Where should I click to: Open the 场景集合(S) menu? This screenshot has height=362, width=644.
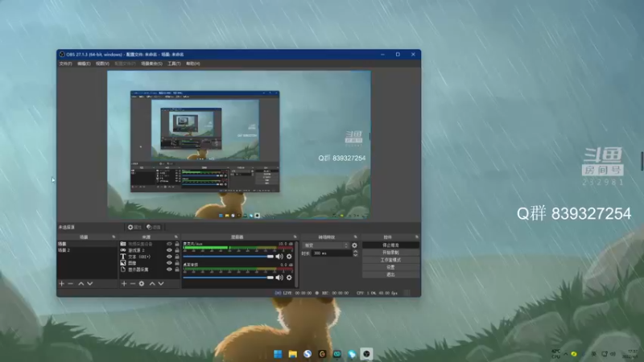pos(151,64)
